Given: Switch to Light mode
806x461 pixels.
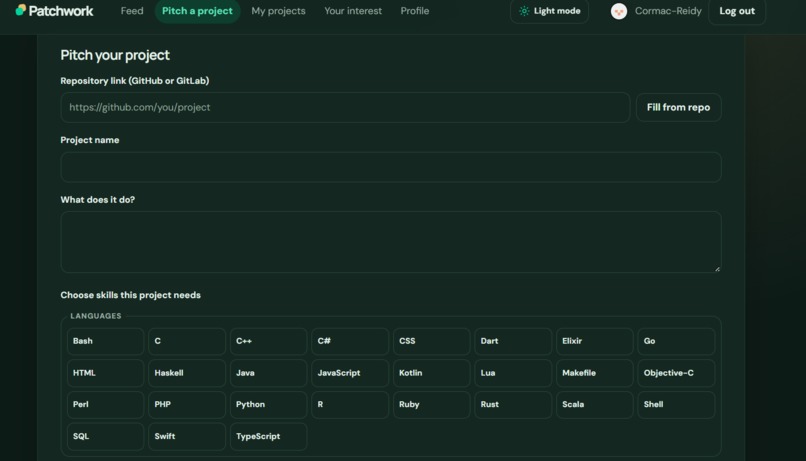Looking at the screenshot, I should (x=549, y=11).
